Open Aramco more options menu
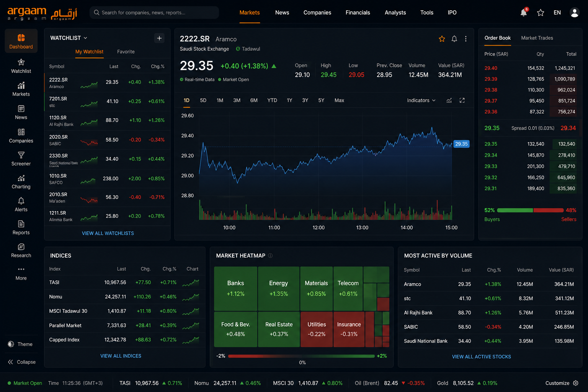 (466, 39)
